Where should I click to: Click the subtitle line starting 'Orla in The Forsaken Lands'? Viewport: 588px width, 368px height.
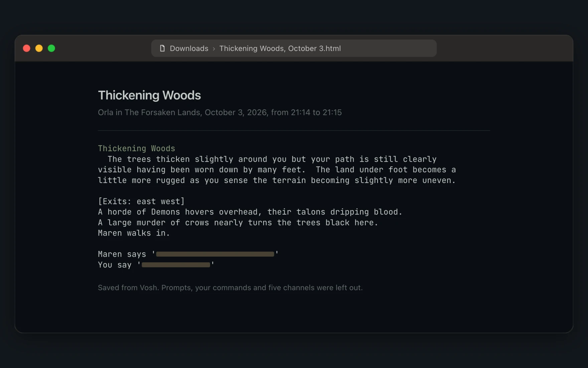(220, 112)
